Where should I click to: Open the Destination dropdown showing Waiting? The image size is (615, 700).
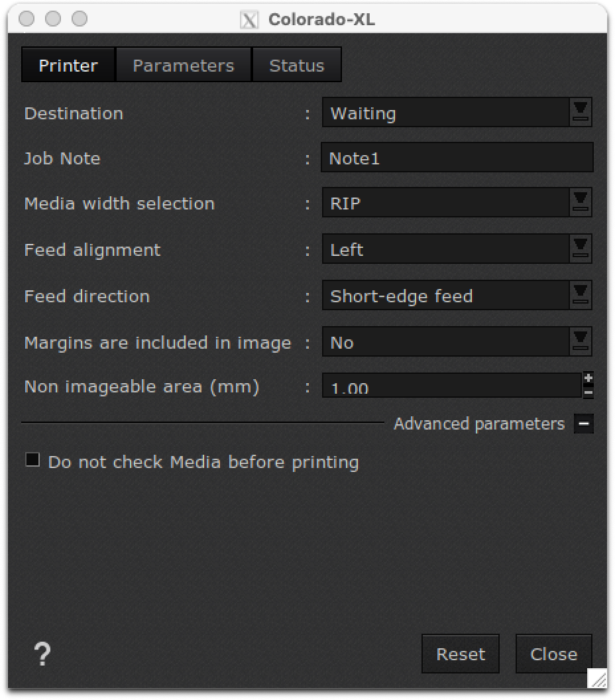457,113
